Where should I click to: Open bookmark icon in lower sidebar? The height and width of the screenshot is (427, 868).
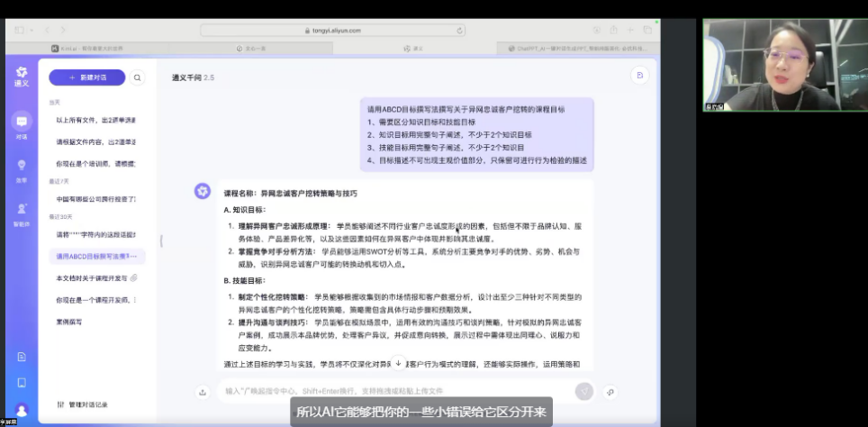coord(22,383)
